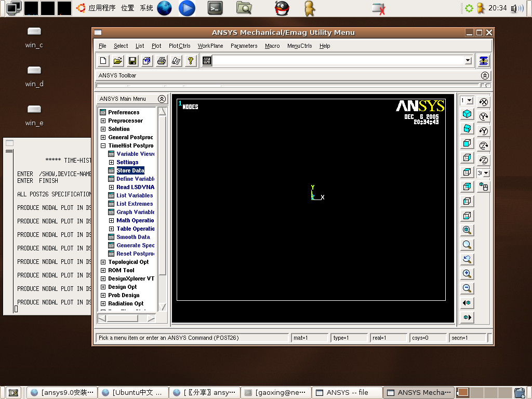Click the New Analysis toolbar icon
The image size is (532, 399).
(x=103, y=61)
